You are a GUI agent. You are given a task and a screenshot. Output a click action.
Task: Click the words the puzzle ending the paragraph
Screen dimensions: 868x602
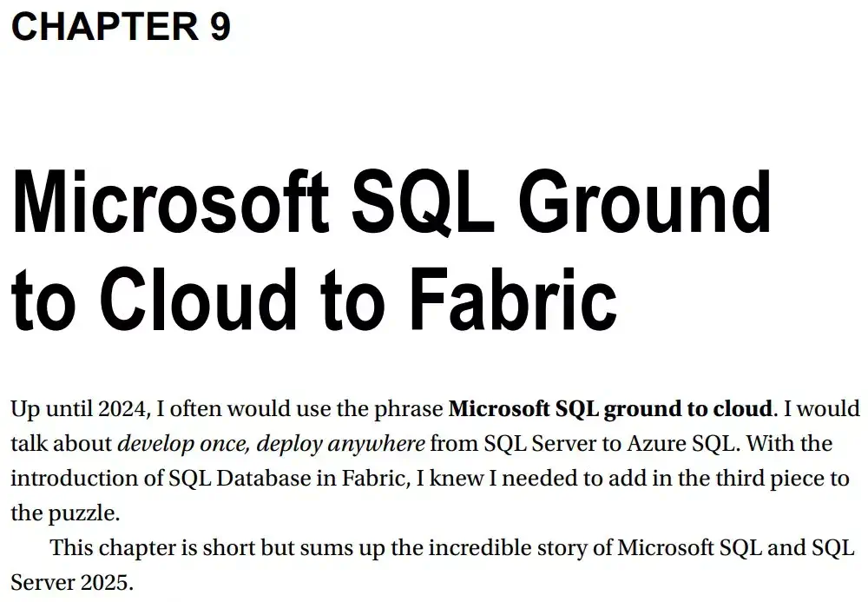[x=62, y=513]
